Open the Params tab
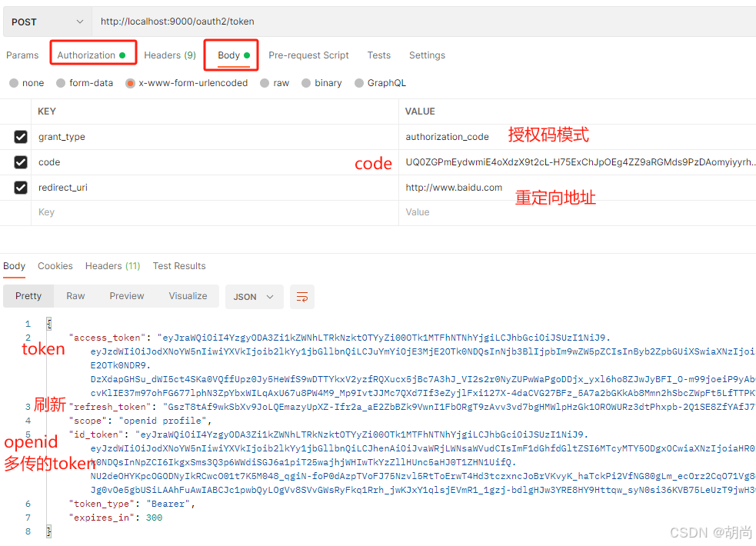 pyautogui.click(x=22, y=55)
